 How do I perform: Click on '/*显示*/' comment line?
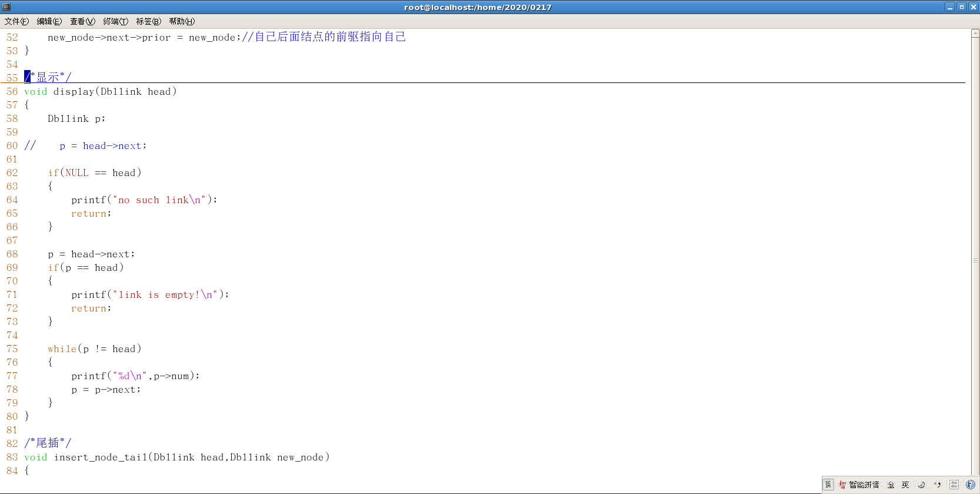[48, 77]
